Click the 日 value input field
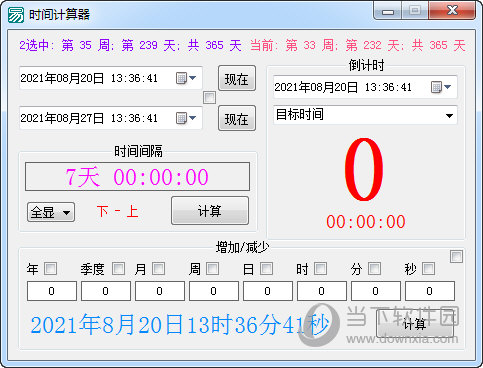This screenshot has width=483, height=368. pos(268,291)
